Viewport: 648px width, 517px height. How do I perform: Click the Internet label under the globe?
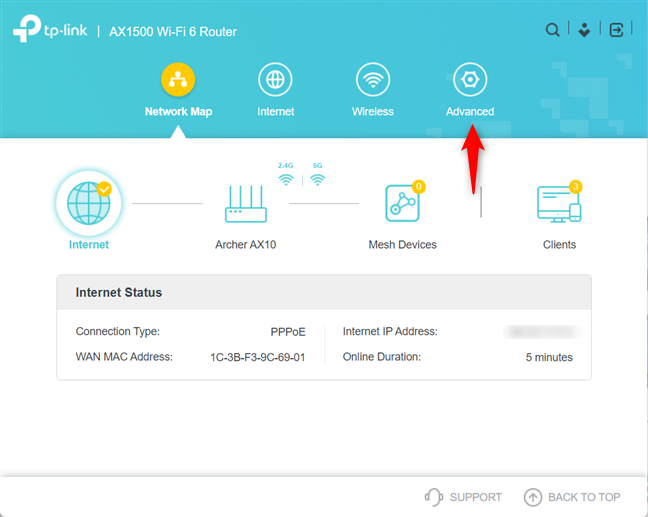coord(89,245)
